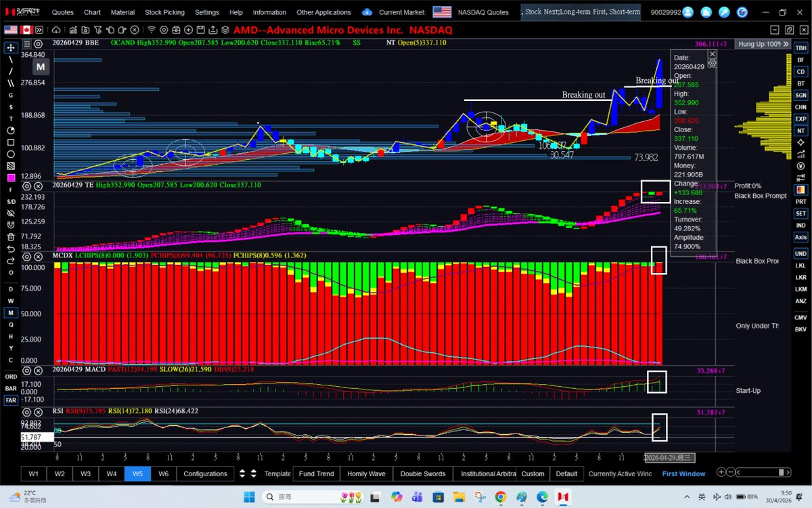The image size is (812, 508).
Task: Toggle the BAR display mode button
Action: click(x=11, y=389)
